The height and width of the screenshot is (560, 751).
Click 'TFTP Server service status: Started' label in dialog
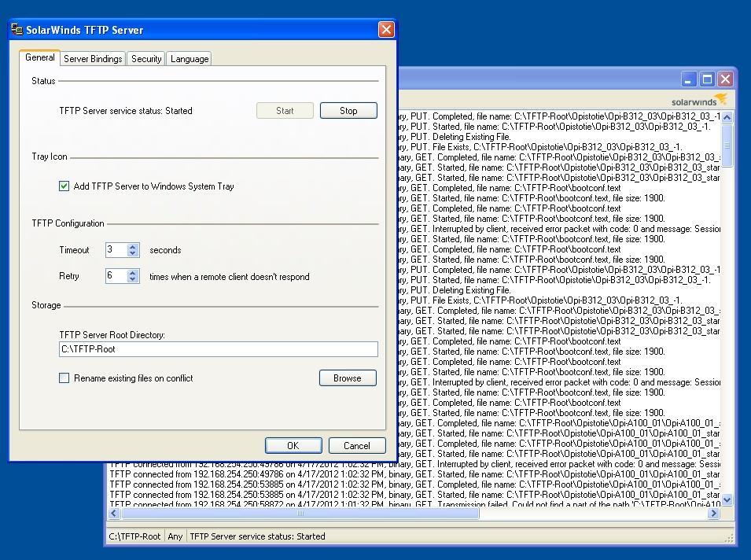click(x=126, y=111)
